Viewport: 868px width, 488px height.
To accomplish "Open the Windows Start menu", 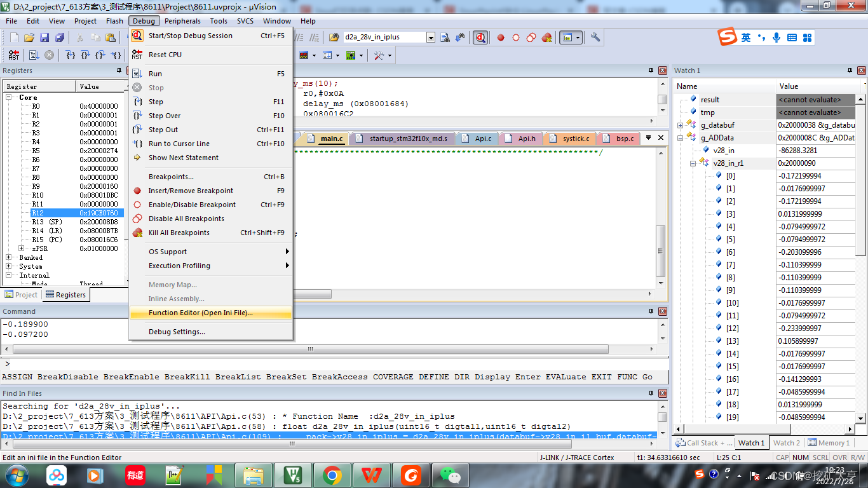I will 17,475.
